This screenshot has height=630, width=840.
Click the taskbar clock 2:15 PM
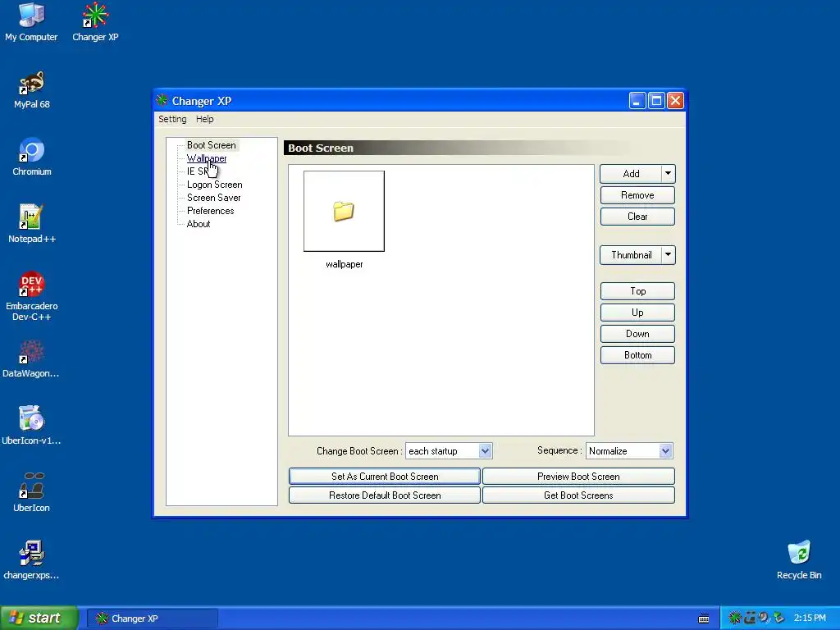click(x=810, y=618)
